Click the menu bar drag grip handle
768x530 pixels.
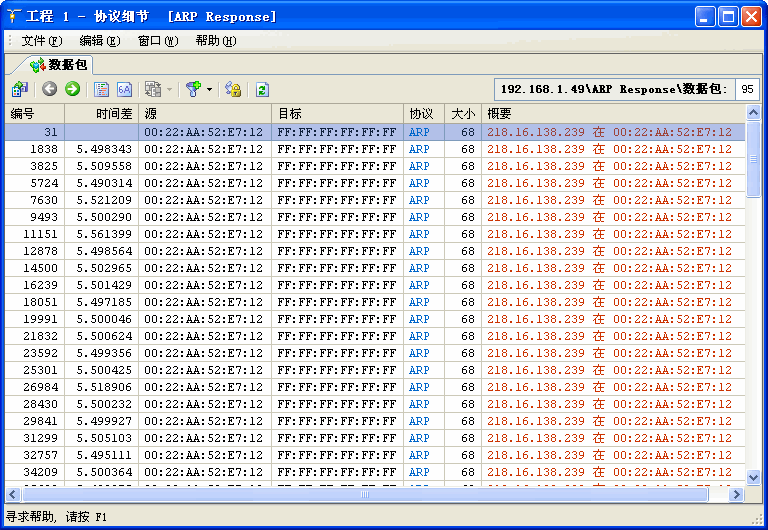pyautogui.click(x=10, y=41)
